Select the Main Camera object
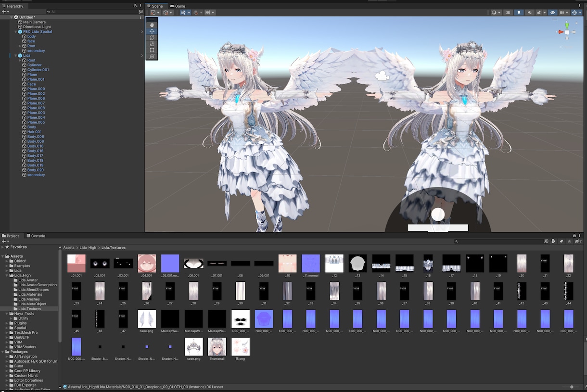 (34, 22)
